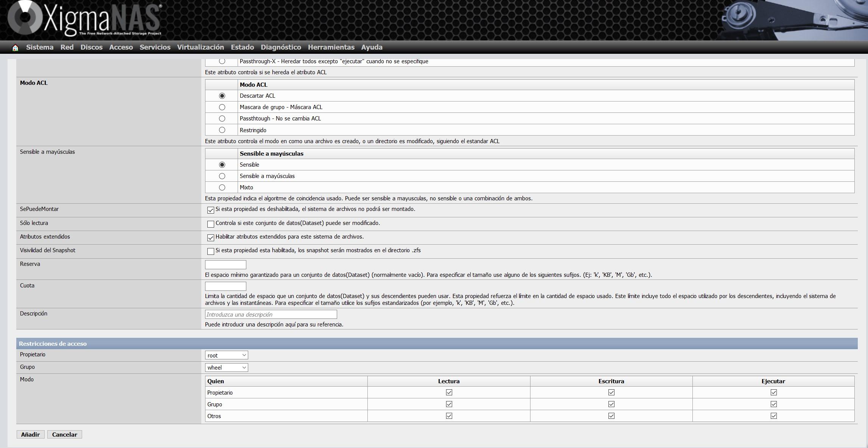
Task: Open the Servicios menu
Action: coord(155,47)
